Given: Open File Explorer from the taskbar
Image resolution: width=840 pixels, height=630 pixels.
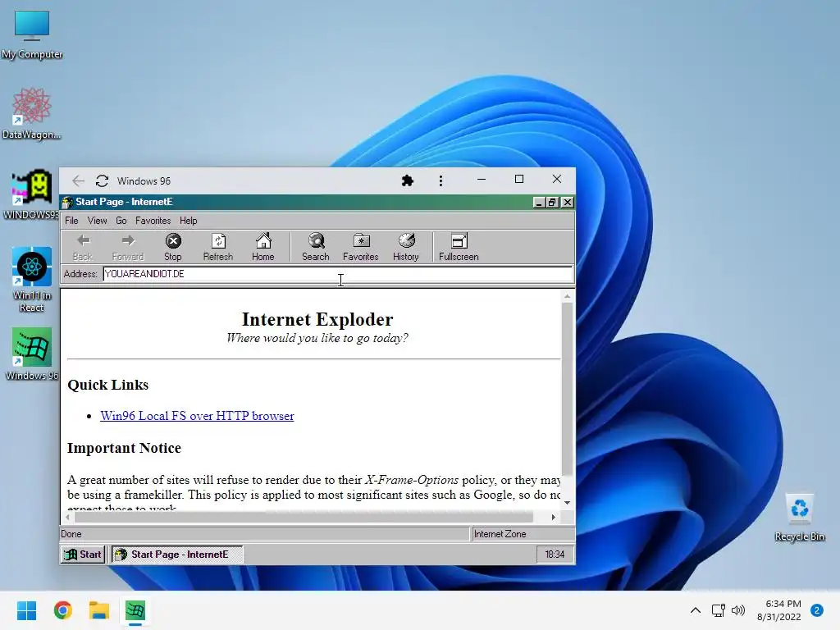Looking at the screenshot, I should point(99,610).
